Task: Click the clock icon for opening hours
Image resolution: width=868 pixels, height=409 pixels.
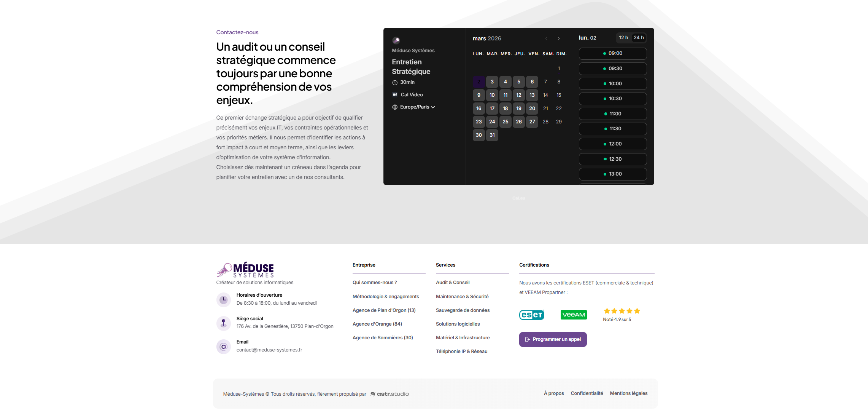Action: (x=224, y=300)
